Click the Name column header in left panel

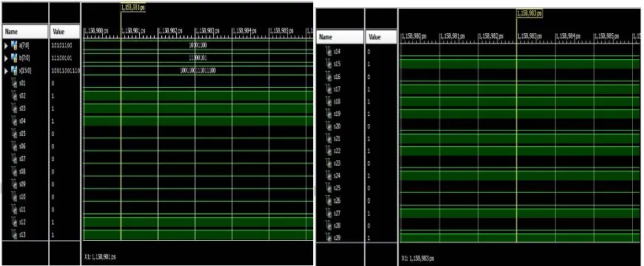pos(25,32)
